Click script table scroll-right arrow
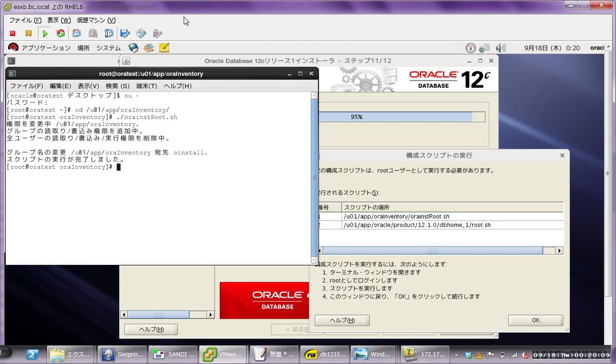The width and height of the screenshot is (616, 364). click(559, 251)
